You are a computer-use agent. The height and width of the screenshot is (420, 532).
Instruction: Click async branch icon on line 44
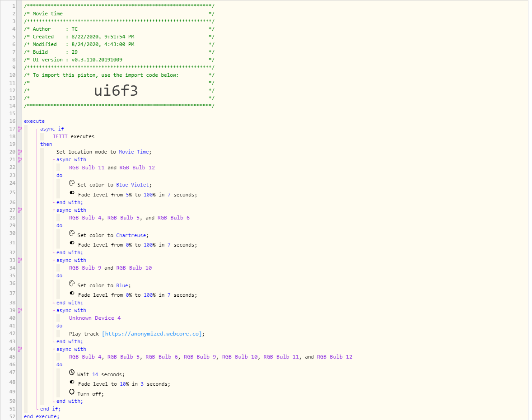20,349
